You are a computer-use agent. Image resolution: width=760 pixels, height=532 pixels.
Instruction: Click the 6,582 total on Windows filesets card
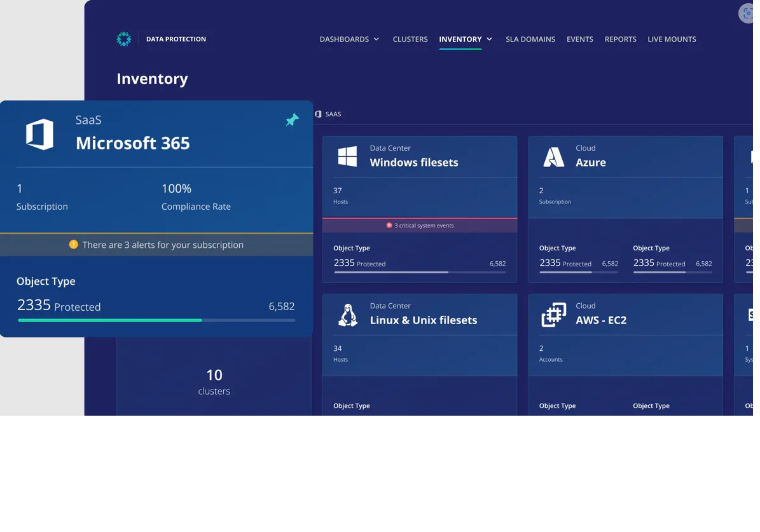tap(498, 264)
